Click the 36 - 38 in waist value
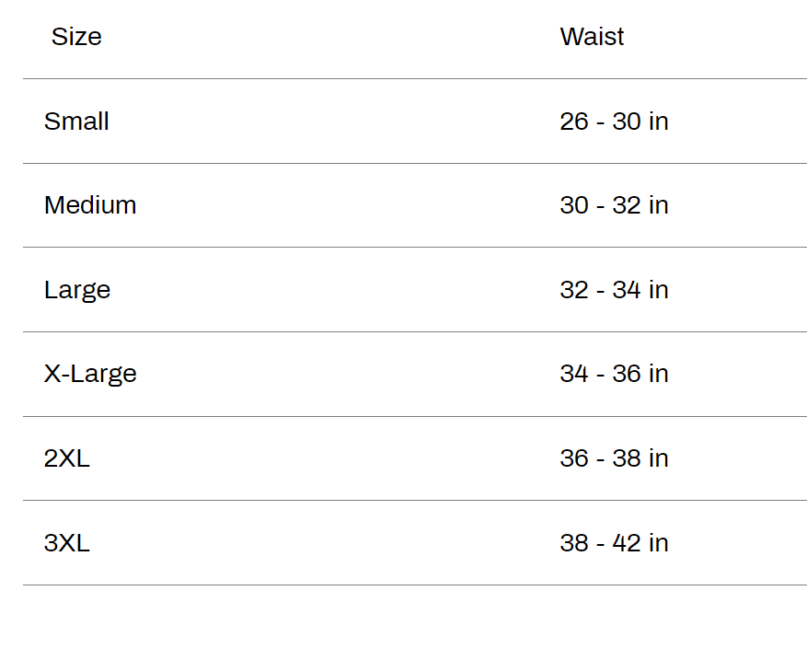The width and height of the screenshot is (807, 672). (x=614, y=458)
